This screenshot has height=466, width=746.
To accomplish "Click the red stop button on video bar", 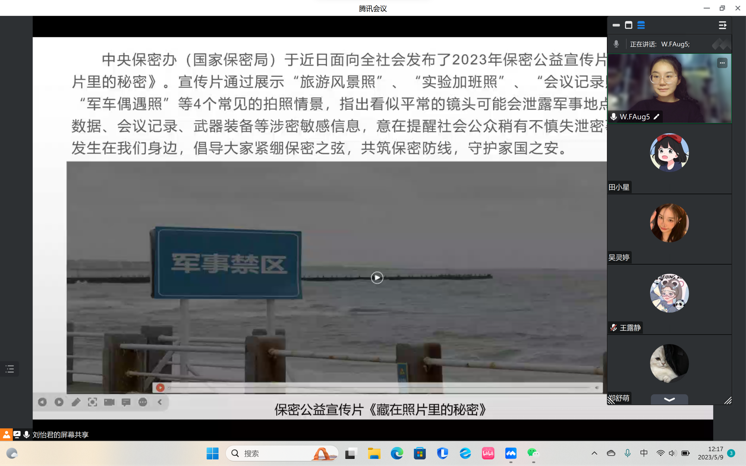I will coord(160,388).
